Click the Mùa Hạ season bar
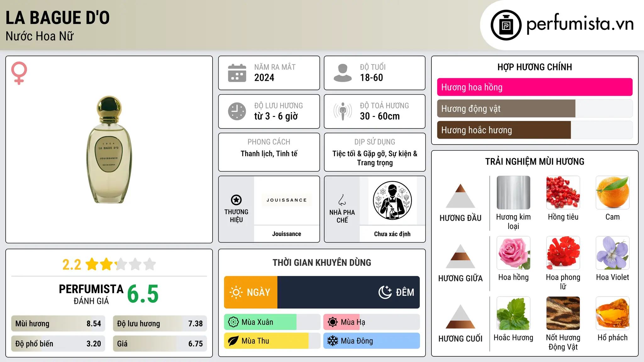 [372, 322]
